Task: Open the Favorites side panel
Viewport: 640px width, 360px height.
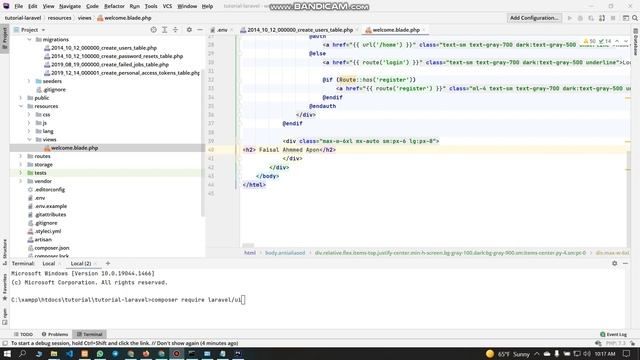Action: [4, 287]
